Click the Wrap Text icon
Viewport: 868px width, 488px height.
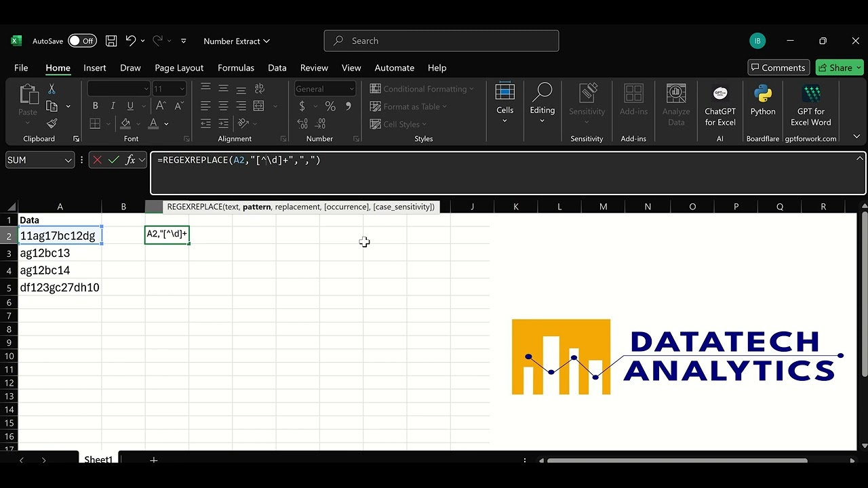coord(259,89)
